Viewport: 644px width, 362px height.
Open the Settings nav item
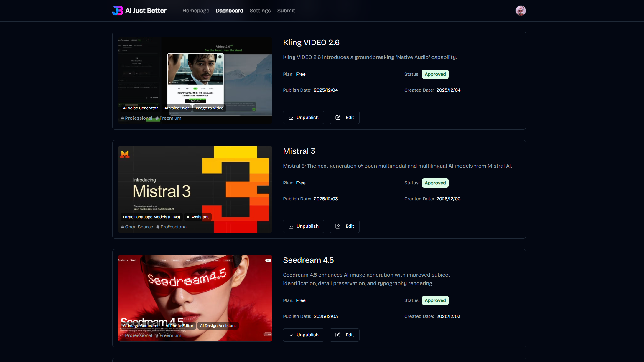click(260, 11)
